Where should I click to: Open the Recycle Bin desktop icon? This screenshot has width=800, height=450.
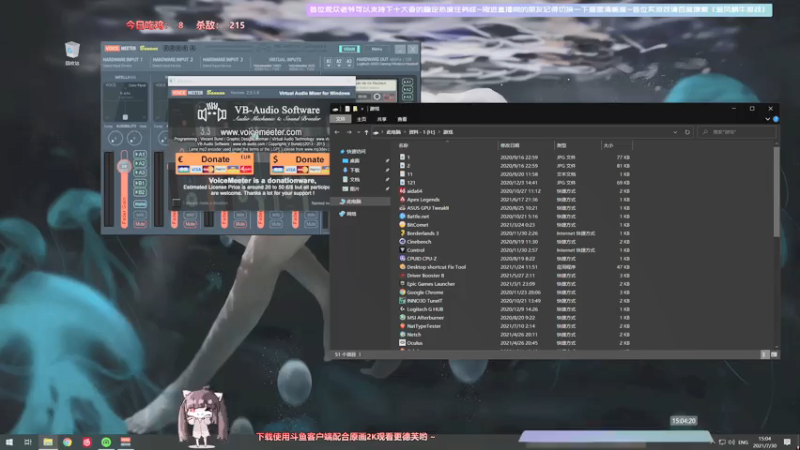pyautogui.click(x=72, y=53)
